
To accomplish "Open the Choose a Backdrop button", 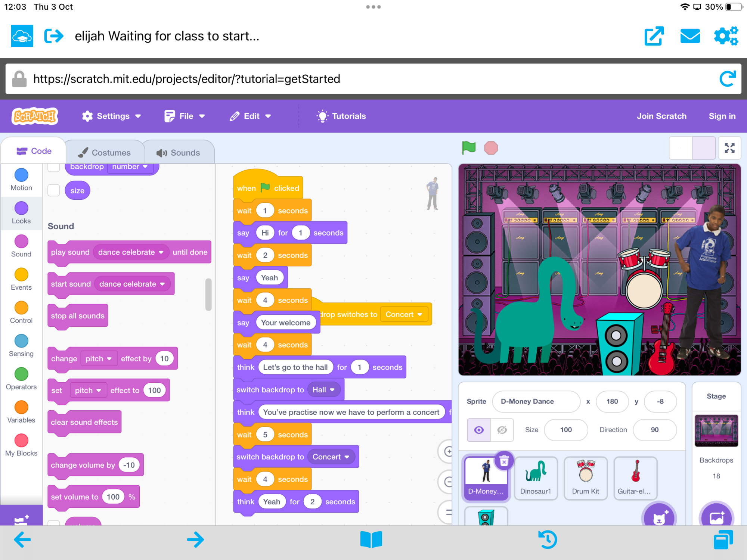I will coord(716,517).
